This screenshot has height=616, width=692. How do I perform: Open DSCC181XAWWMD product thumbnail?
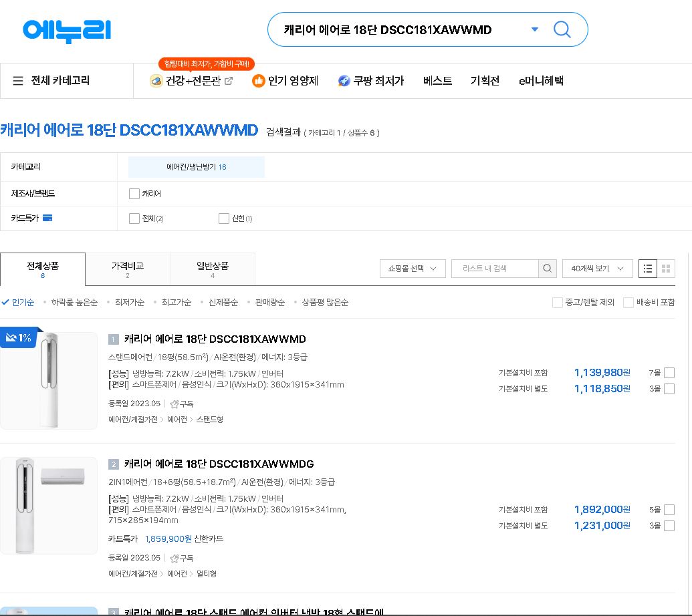(x=49, y=380)
